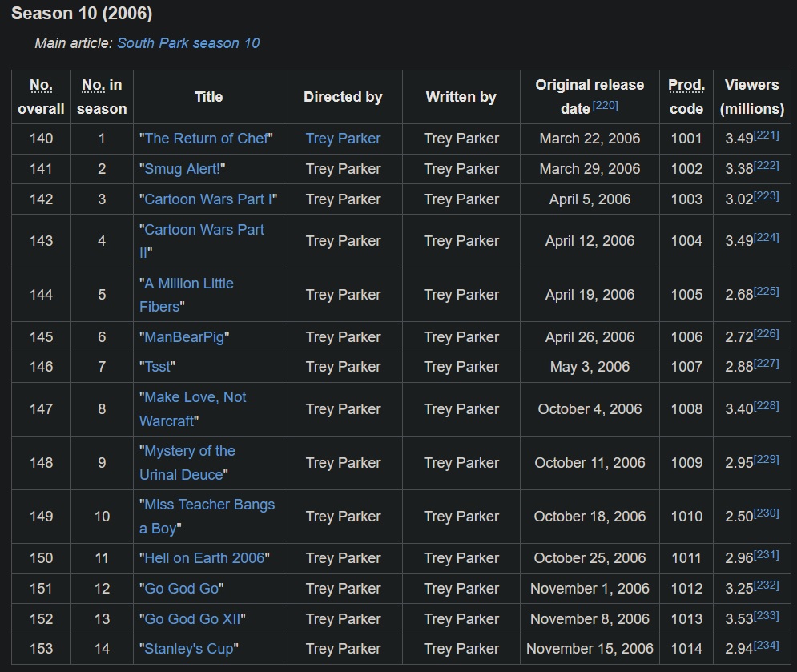Open the "Go God Go XII" episode link
This screenshot has width=797, height=672.
click(x=193, y=618)
